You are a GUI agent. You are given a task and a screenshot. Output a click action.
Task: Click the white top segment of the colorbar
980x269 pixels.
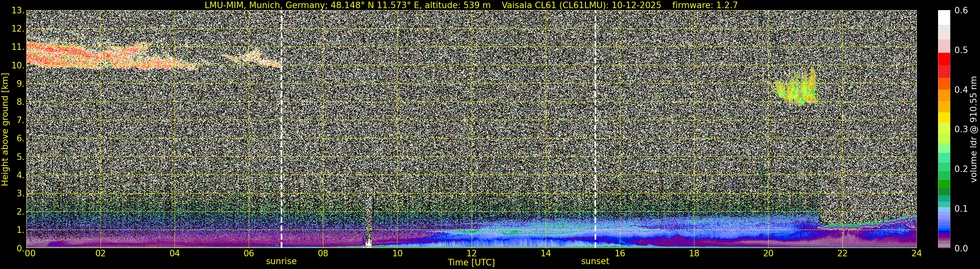pos(944,18)
